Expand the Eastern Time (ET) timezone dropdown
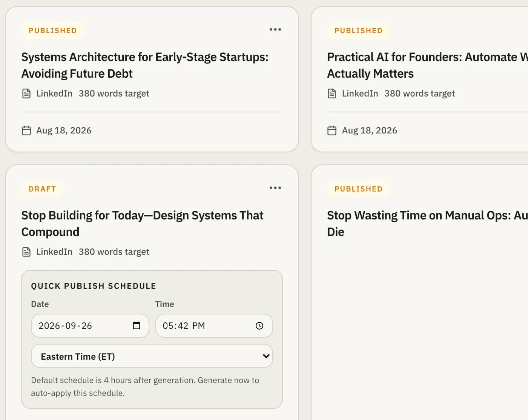528x420 pixels. [152, 356]
